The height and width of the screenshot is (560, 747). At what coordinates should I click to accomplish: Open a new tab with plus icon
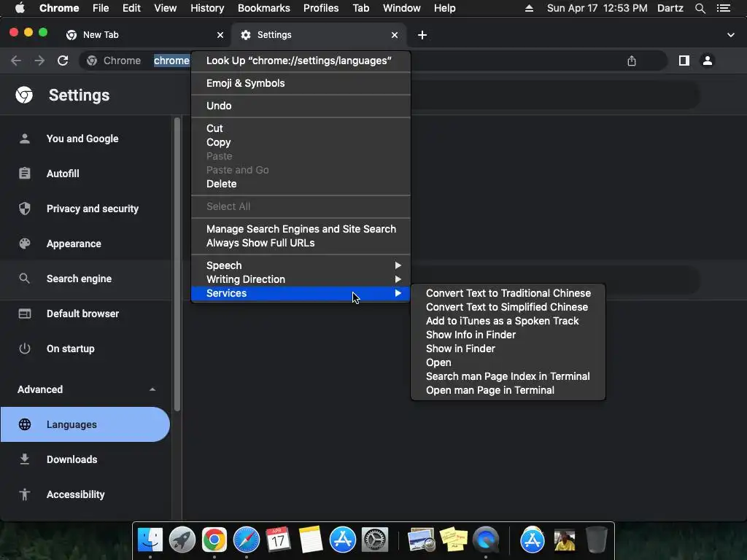(422, 35)
